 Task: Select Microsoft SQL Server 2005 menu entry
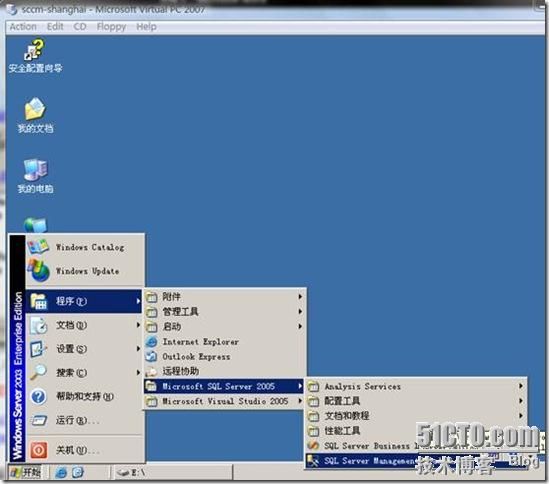[x=223, y=386]
